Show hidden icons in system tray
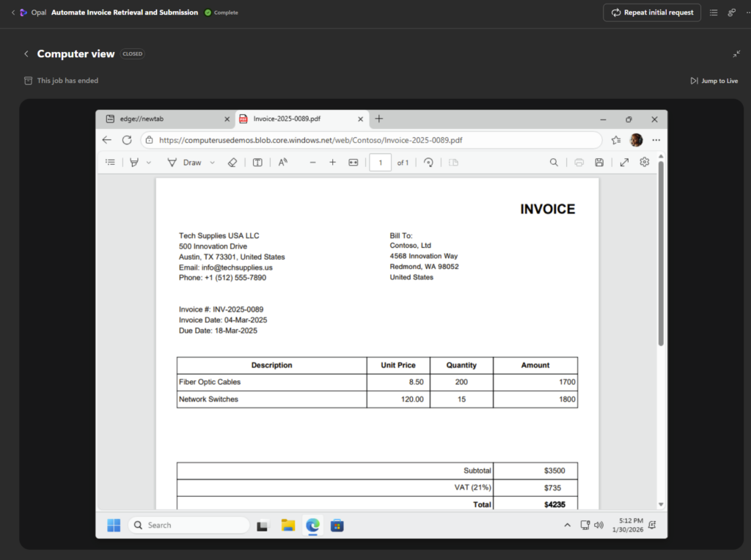 pyautogui.click(x=566, y=526)
